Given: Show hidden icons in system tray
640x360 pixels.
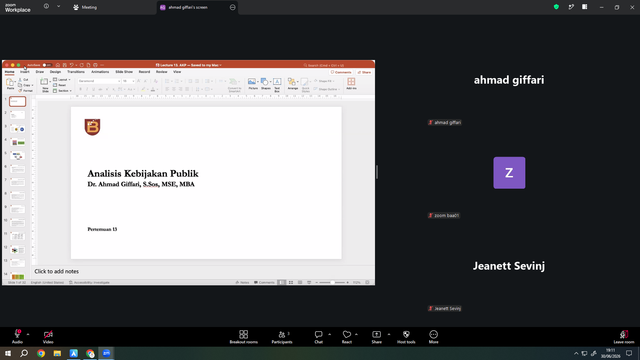Looking at the screenshot, I should tap(576, 353).
